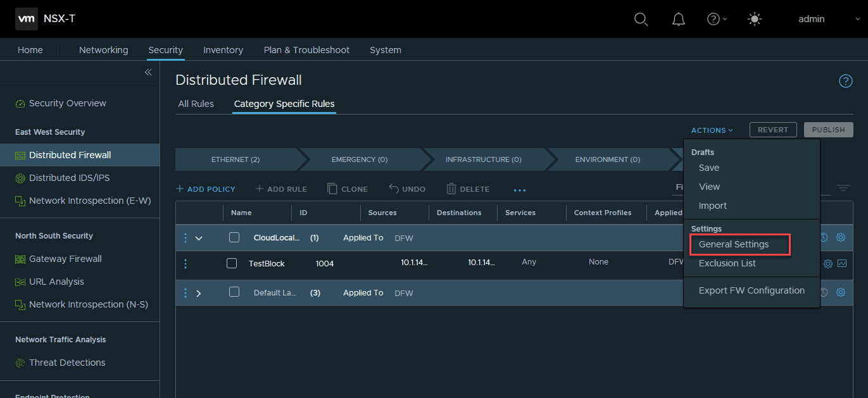
Task: Click the VMware vm logo
Action: [x=26, y=19]
